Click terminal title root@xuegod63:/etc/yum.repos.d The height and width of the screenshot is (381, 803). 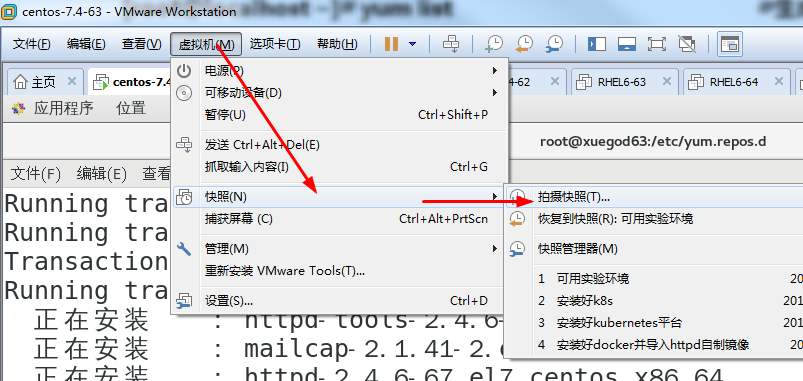point(653,141)
